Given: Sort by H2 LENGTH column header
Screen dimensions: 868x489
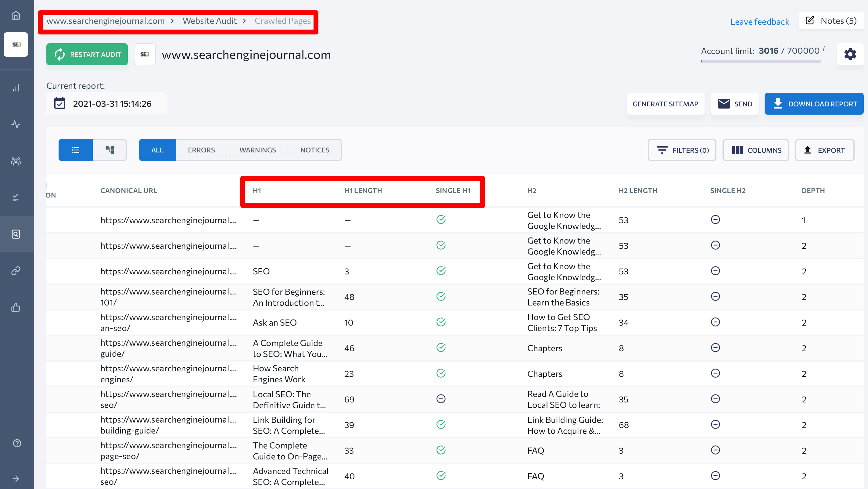Looking at the screenshot, I should (x=638, y=191).
